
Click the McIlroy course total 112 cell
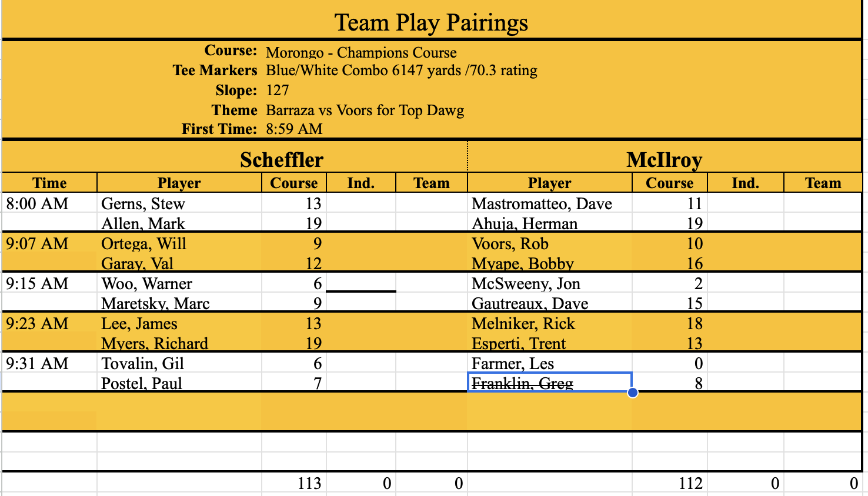[x=690, y=484]
